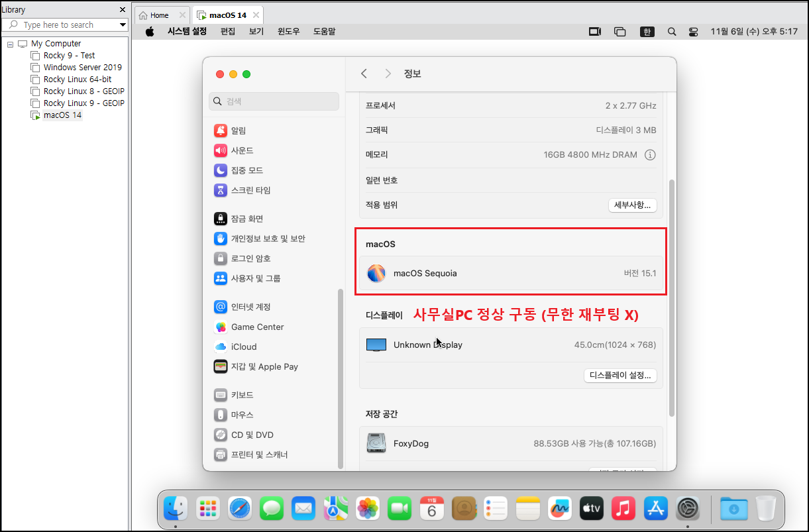Open the library search dropdown arrow

point(123,25)
